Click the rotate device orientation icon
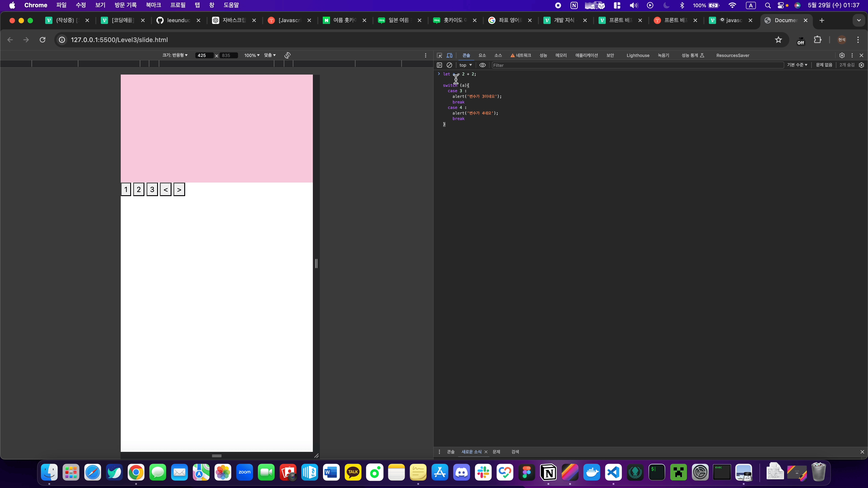This screenshot has width=868, height=488. [288, 55]
